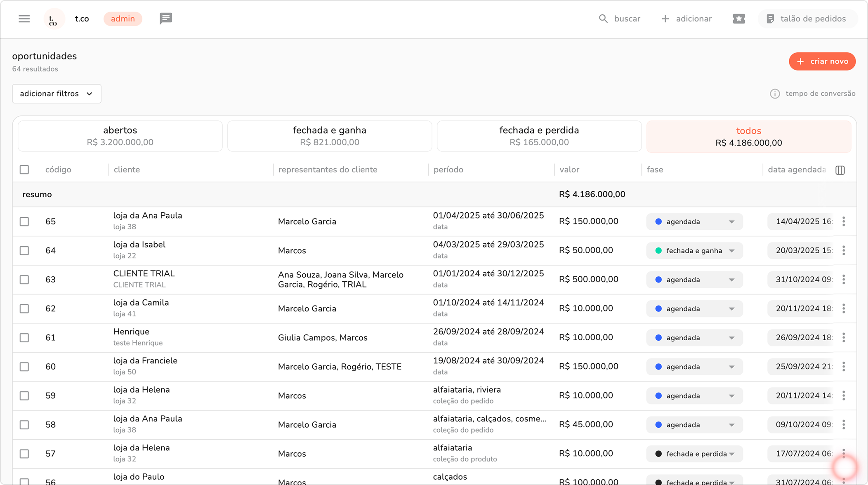The image size is (868, 485).
Task: Change fase of opportunity 57 fechada e perdida
Action: (x=694, y=454)
